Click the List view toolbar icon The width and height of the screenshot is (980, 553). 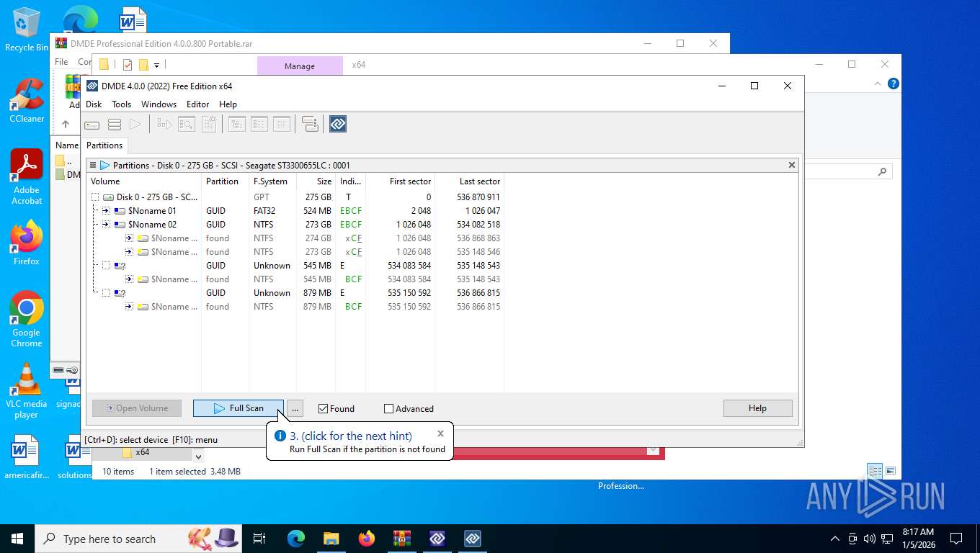pos(259,125)
